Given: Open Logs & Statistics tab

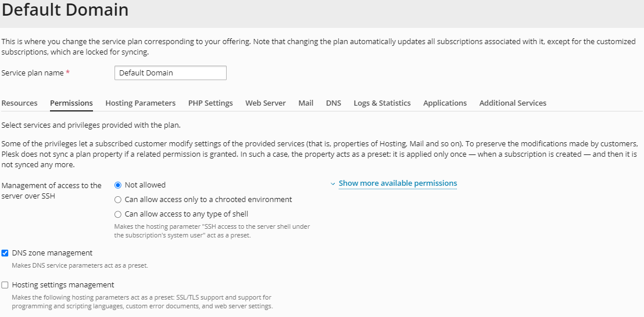Looking at the screenshot, I should [x=382, y=103].
